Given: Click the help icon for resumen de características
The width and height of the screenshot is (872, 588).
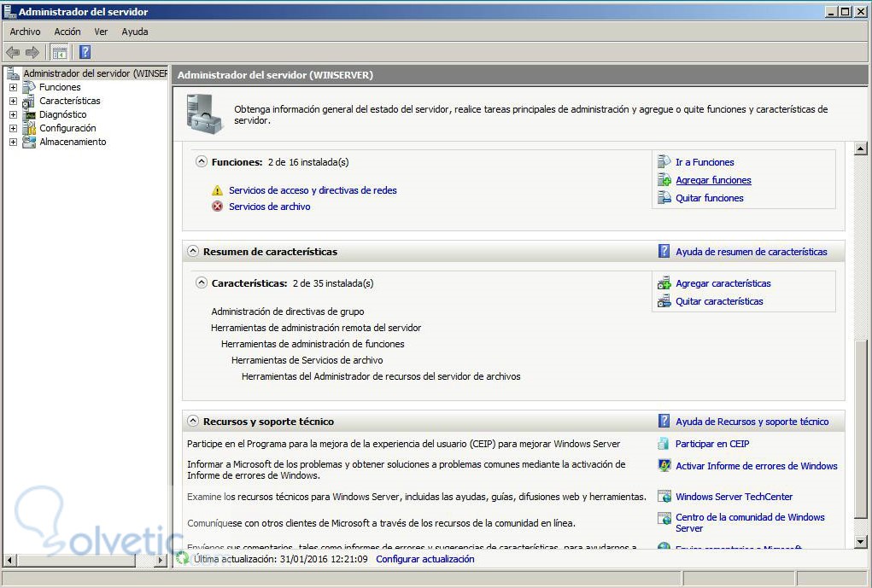Looking at the screenshot, I should click(664, 251).
